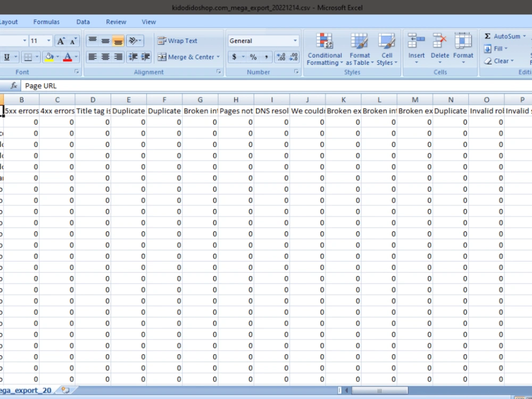Apply Comma Style format
The width and height of the screenshot is (532, 399).
[x=267, y=57]
